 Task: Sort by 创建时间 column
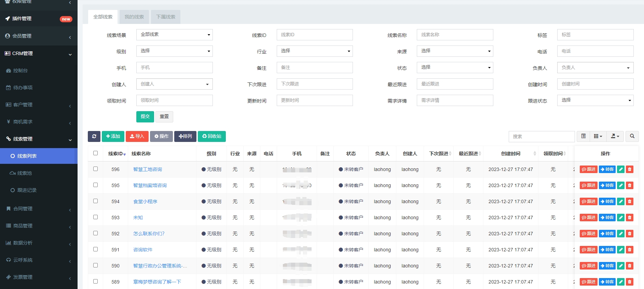click(510, 154)
